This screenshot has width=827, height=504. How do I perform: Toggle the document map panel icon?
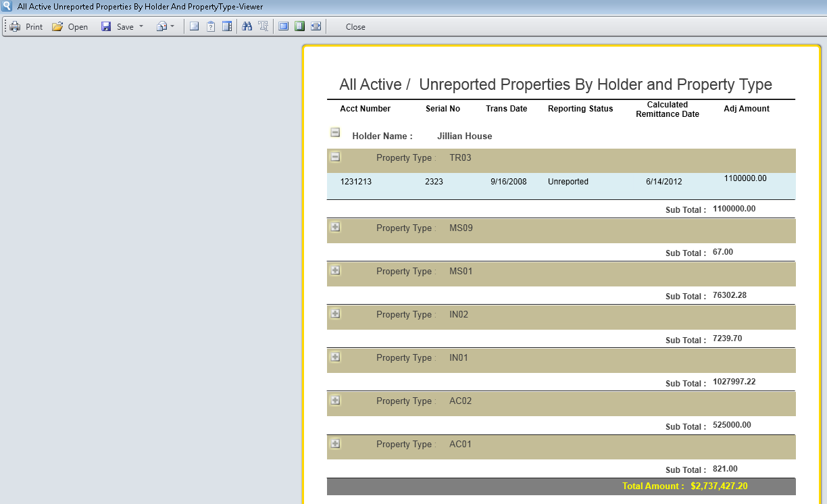pyautogui.click(x=194, y=26)
